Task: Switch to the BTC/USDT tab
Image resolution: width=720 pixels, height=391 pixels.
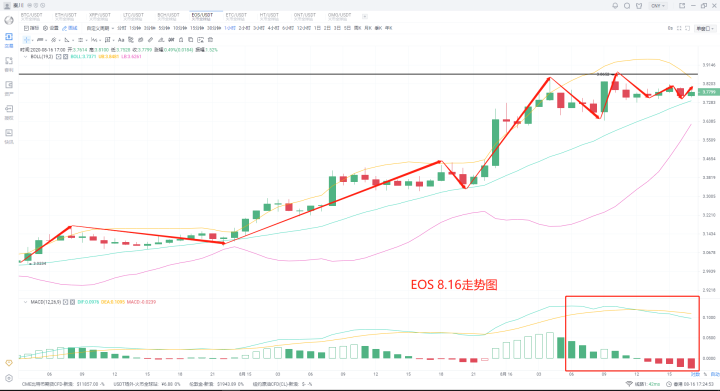Action: [31, 17]
